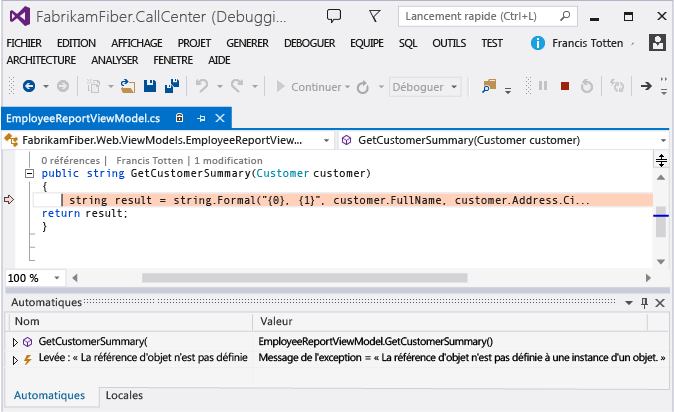Click the lock icon on EmployeeReportViewModel.cs tab
Viewport: 674px width, 412px height.
[180, 118]
